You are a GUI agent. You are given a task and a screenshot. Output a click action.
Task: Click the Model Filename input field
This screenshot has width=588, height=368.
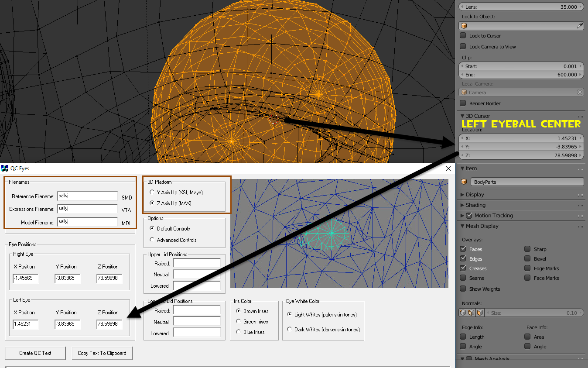click(x=87, y=222)
